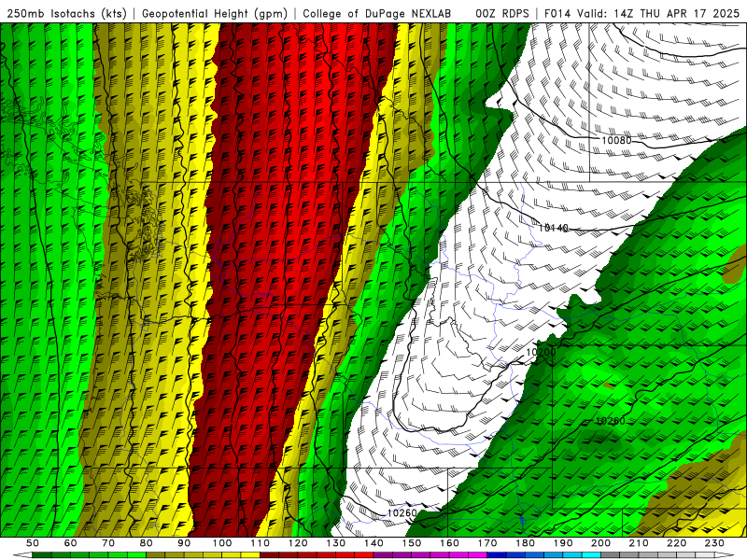This screenshot has height=560, width=747.
Task: Click the 170 knot color bar label
Action: [486, 543]
